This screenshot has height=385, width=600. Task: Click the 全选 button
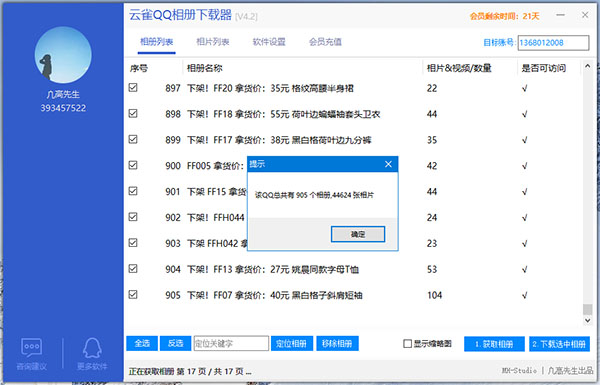pos(142,343)
